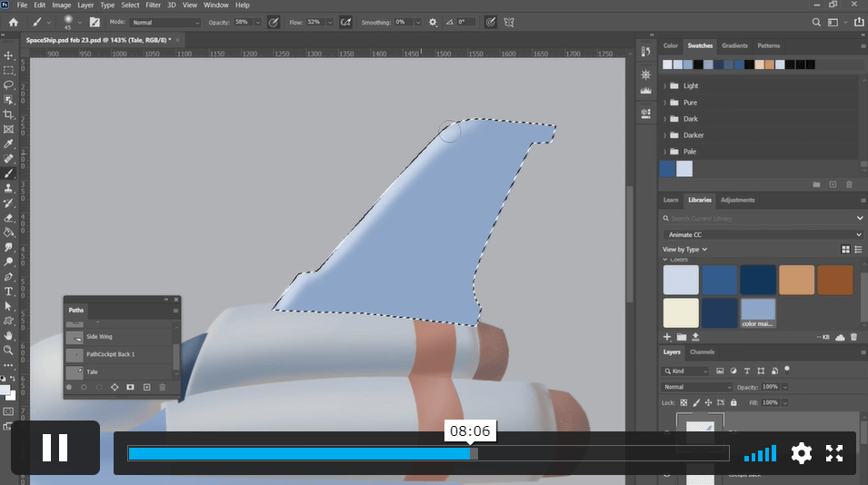868x485 pixels.
Task: Enter fullscreen on video player
Action: 834,453
